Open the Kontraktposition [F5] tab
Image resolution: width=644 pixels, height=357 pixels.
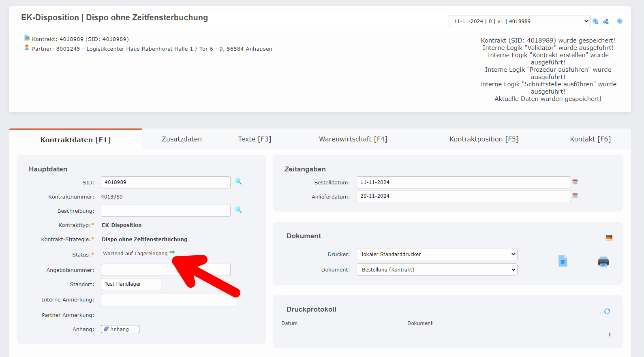click(484, 139)
